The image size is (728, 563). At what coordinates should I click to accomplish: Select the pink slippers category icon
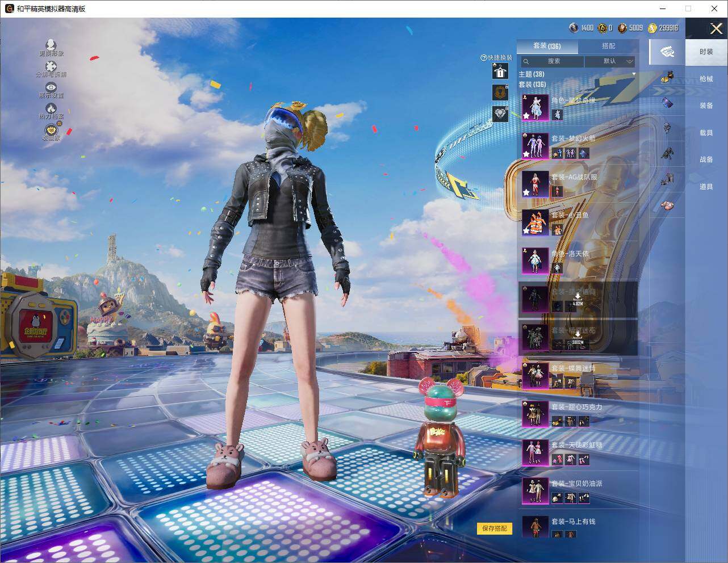pyautogui.click(x=667, y=205)
